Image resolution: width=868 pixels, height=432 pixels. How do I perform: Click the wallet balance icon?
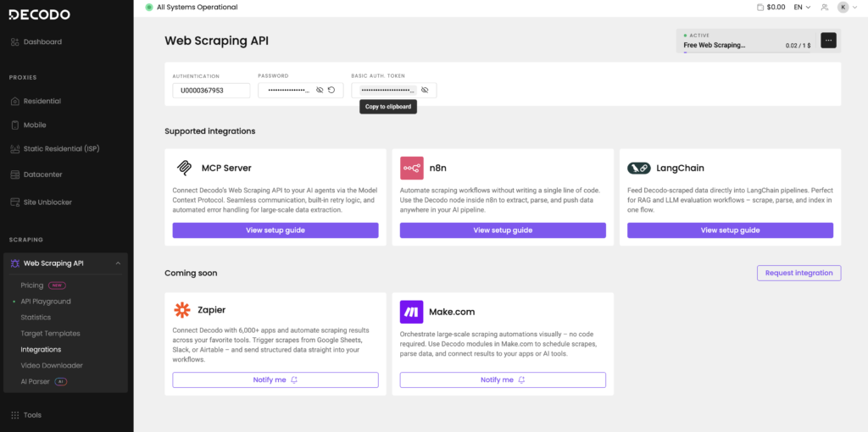tap(760, 7)
